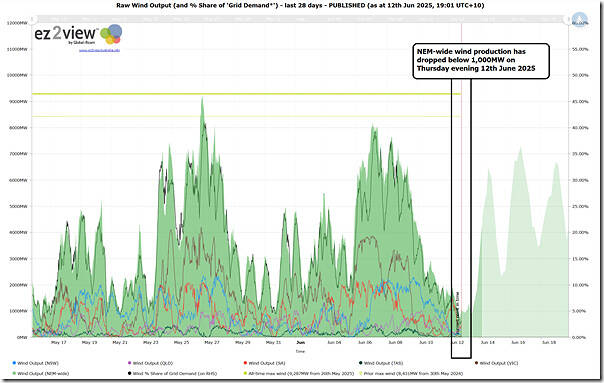
Task: Click the 'Jun 08' x-axis label
Action: (x=396, y=342)
